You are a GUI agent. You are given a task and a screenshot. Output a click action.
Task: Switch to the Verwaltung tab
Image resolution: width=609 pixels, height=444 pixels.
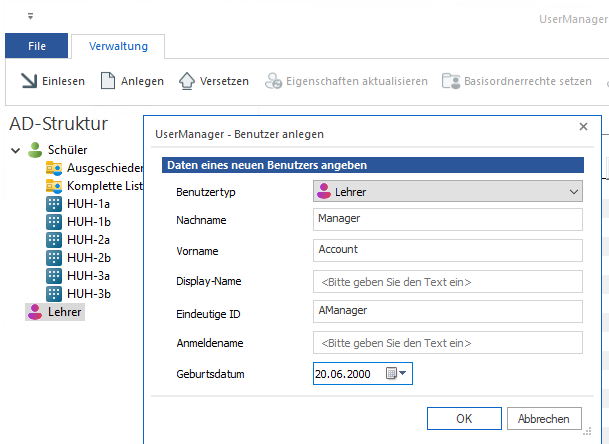coord(118,46)
